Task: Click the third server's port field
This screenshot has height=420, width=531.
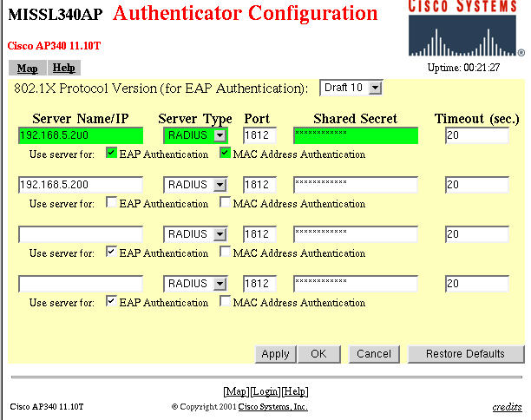Action: [259, 234]
